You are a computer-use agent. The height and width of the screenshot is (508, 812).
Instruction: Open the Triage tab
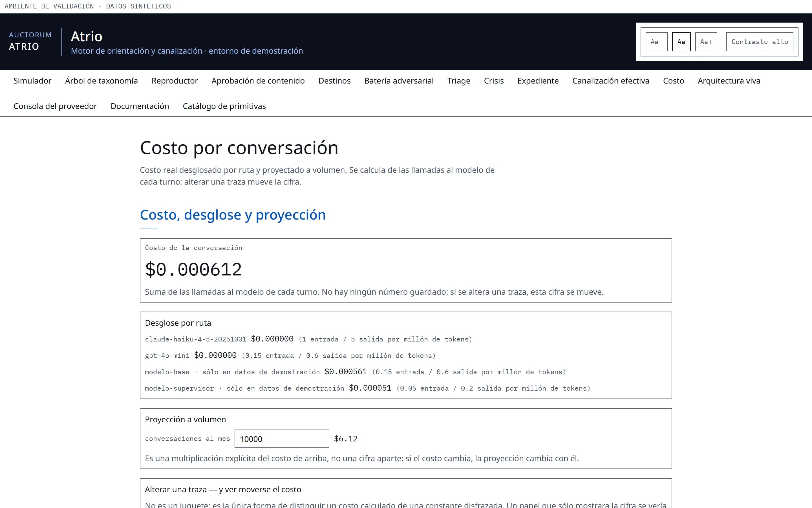[x=459, y=81]
